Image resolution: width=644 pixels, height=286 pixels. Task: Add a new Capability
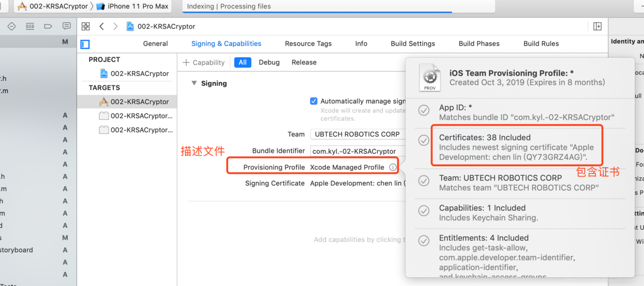coord(204,62)
